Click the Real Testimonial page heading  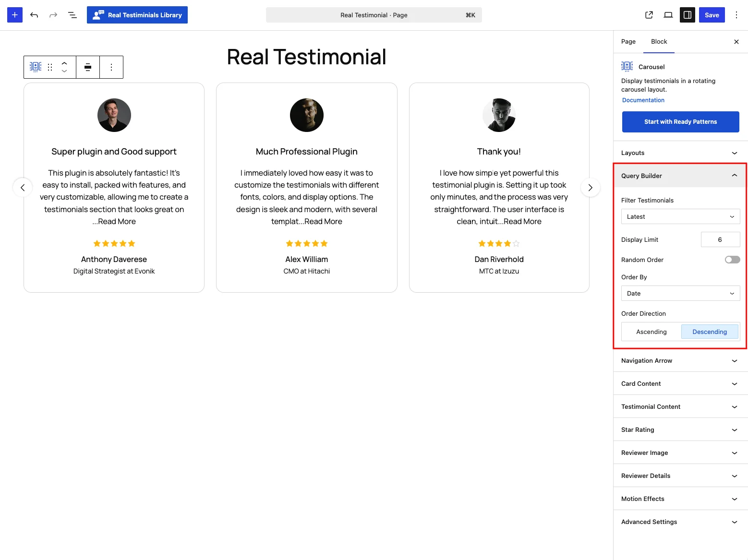(x=306, y=57)
